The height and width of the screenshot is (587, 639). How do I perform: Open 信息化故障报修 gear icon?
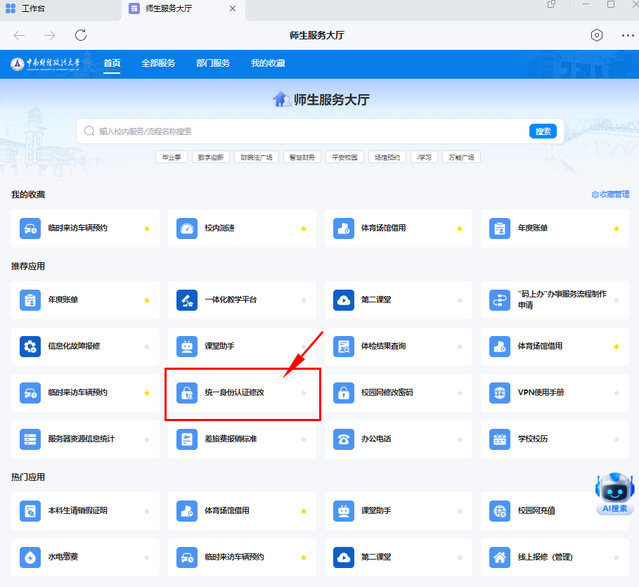(29, 346)
